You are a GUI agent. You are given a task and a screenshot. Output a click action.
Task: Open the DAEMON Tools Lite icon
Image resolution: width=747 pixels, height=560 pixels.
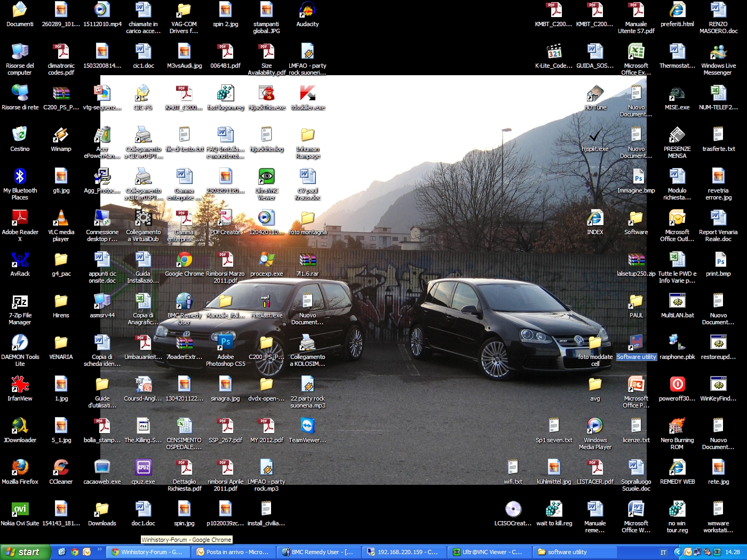(x=20, y=343)
